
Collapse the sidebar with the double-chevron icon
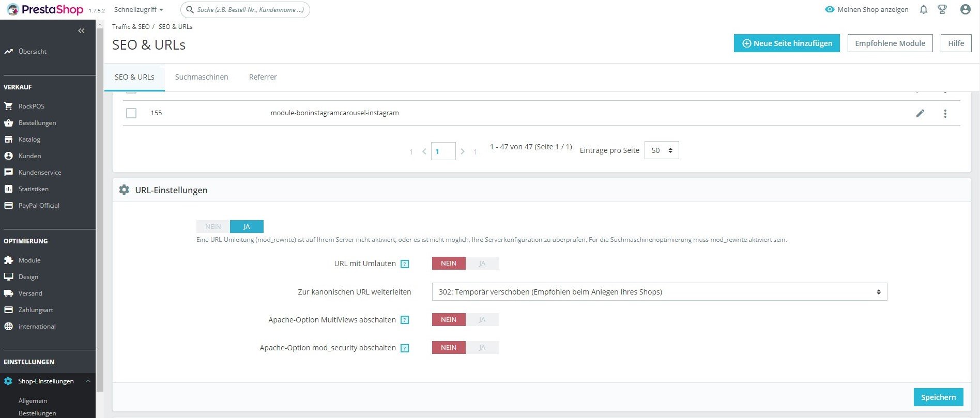coord(81,31)
